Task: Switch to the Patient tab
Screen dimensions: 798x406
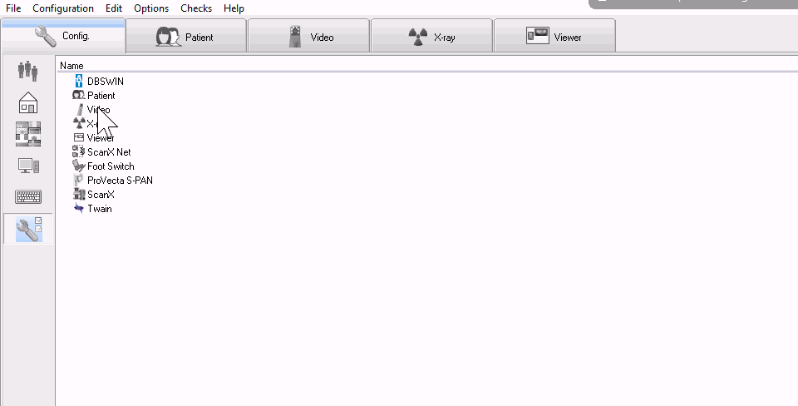Action: (x=186, y=36)
